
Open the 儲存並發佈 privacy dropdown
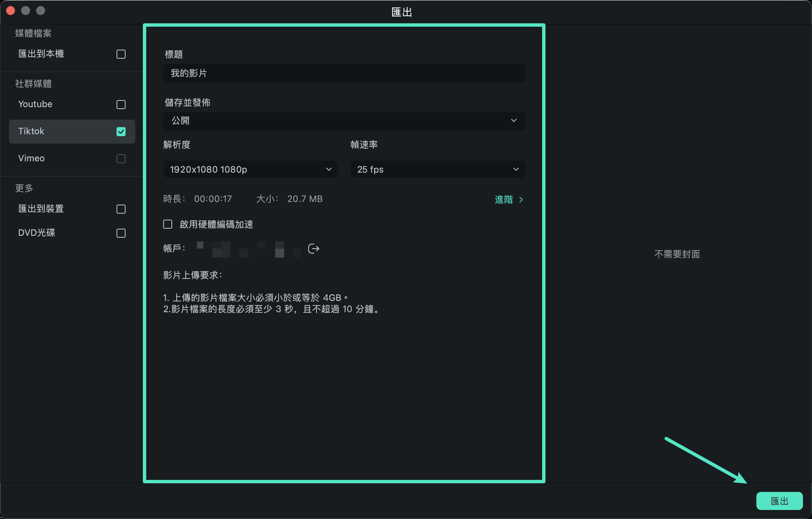point(344,121)
